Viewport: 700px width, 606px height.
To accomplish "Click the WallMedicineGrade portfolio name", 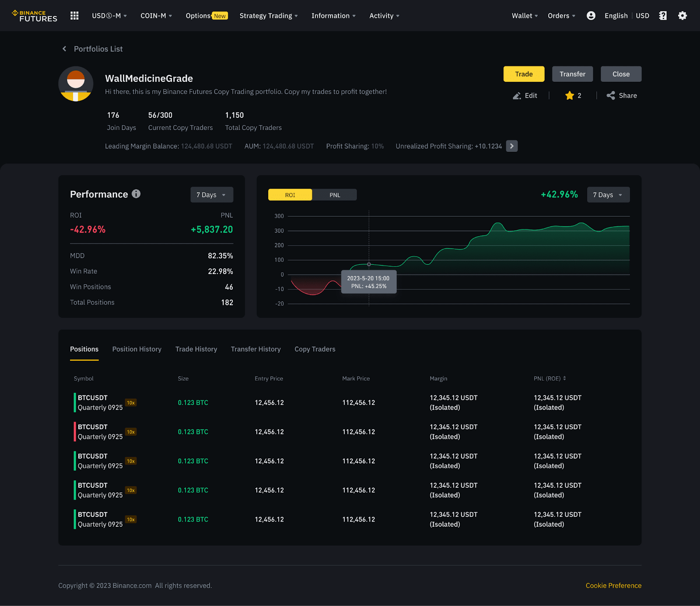I will click(x=149, y=78).
